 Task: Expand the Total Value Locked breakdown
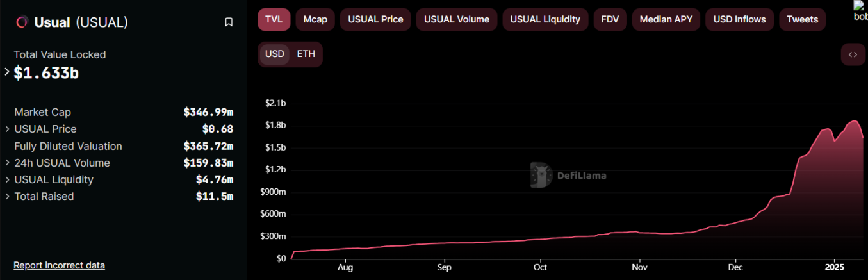pos(7,72)
